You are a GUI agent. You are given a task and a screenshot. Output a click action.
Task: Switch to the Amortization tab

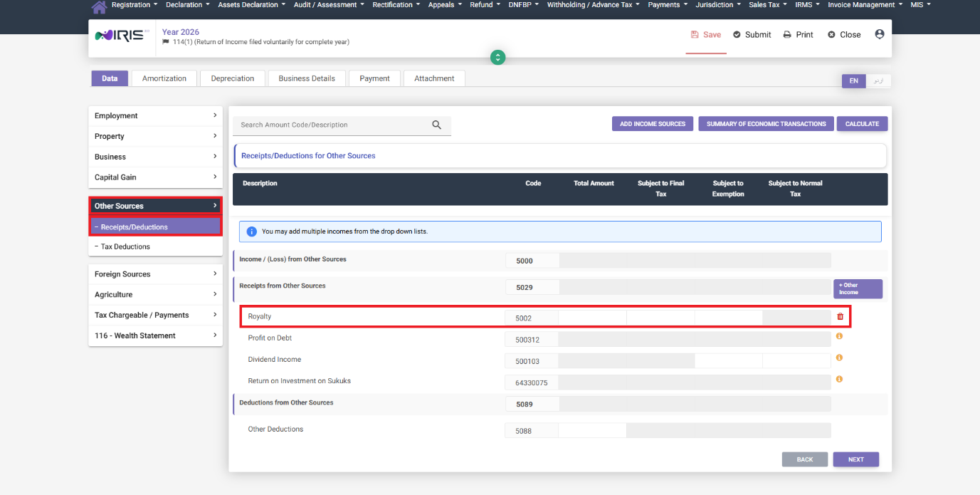(164, 78)
